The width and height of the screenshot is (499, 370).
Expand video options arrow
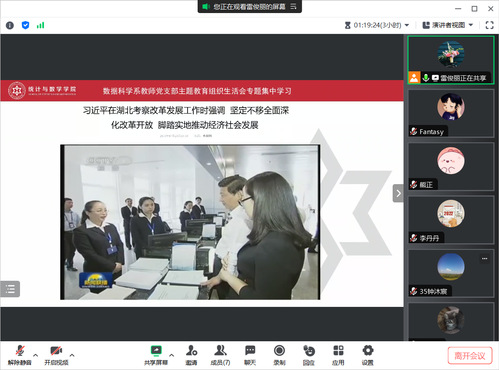point(72,355)
